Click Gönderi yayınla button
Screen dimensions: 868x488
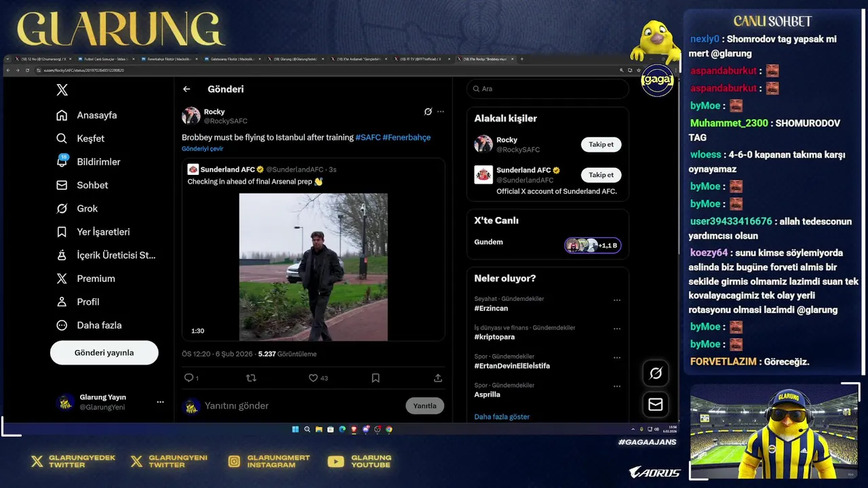(104, 352)
